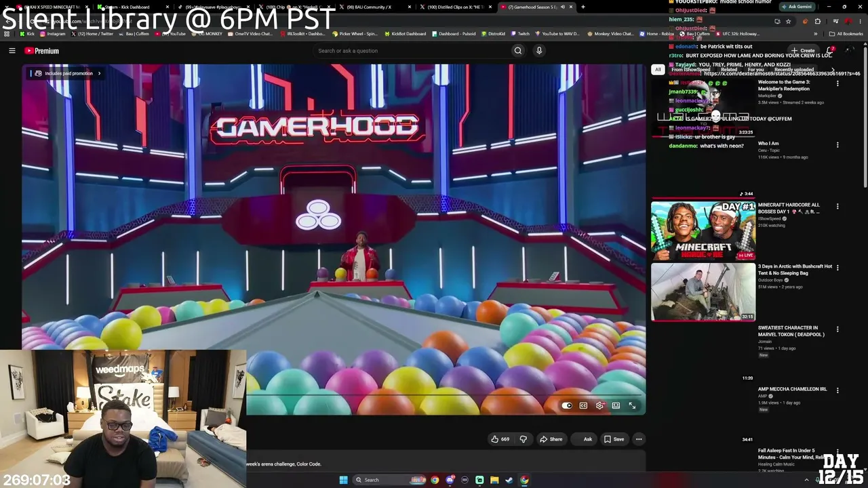Select the All filter chip
The height and width of the screenshot is (488, 868).
pyautogui.click(x=658, y=69)
